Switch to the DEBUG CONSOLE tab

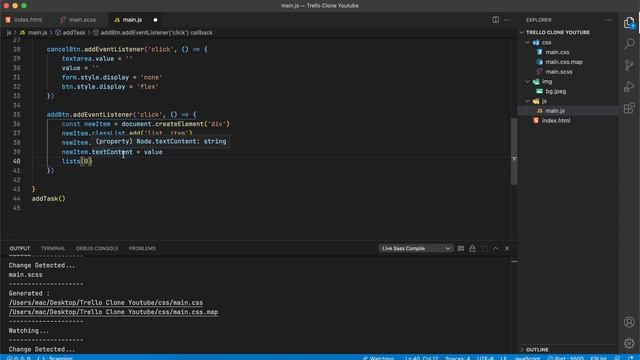click(97, 248)
